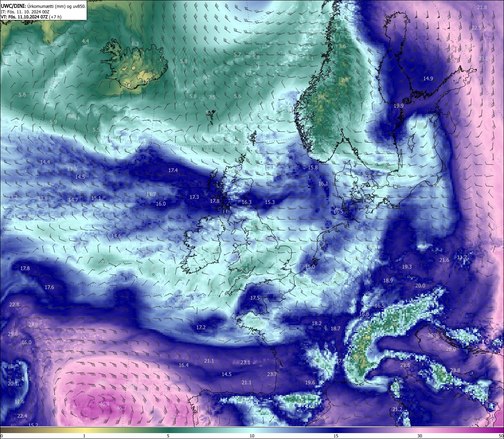Click the UWC/DINI Úrkomumætti title line

[x=43, y=6]
